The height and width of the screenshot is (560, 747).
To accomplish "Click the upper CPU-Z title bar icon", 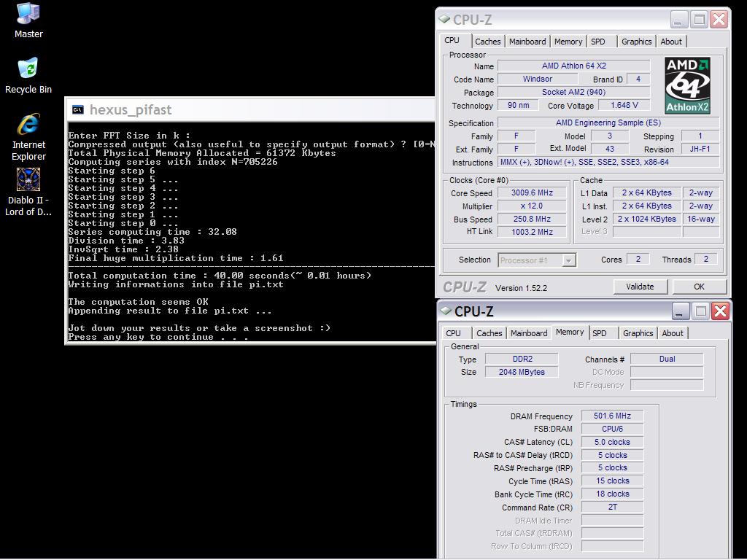I will click(x=444, y=19).
